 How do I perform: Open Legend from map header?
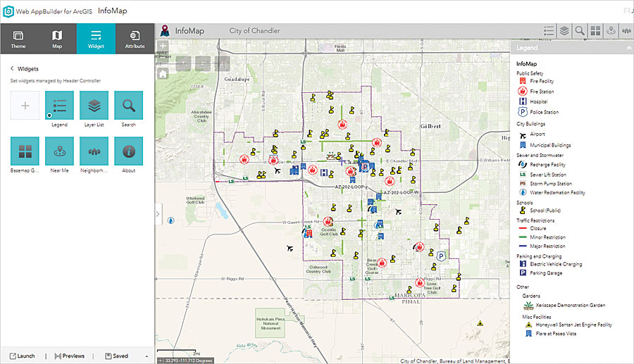[549, 31]
